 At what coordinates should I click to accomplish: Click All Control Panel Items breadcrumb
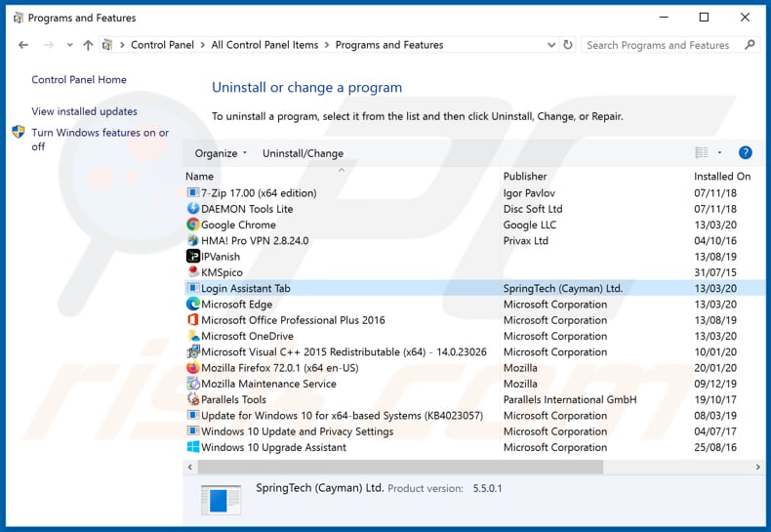click(x=265, y=45)
